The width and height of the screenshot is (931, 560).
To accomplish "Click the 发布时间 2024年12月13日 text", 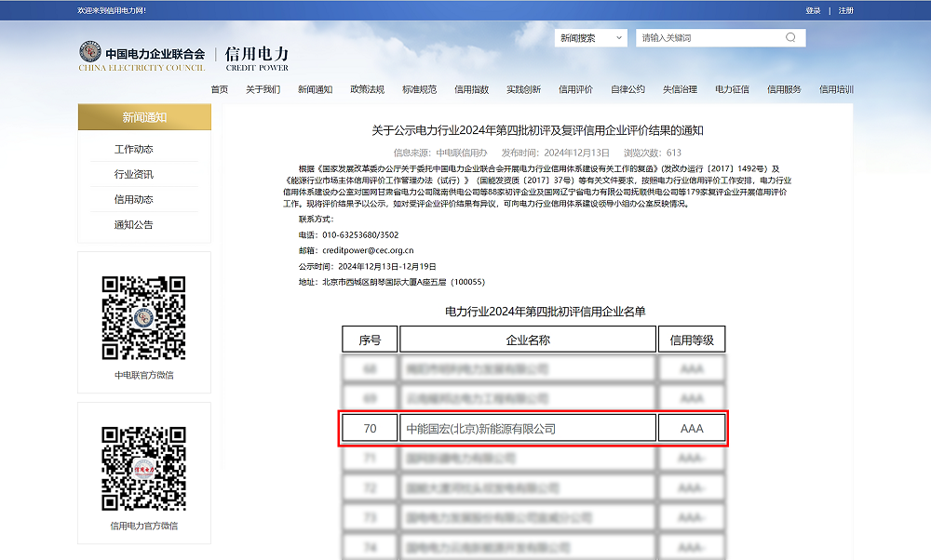I will (555, 153).
